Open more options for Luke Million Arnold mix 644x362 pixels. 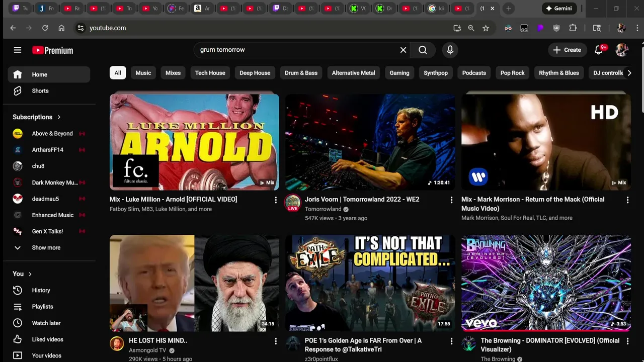[275, 200]
